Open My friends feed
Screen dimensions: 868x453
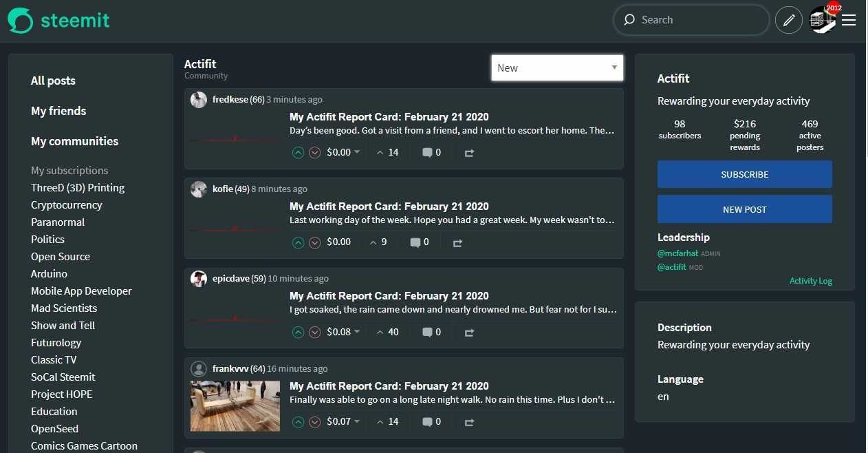click(x=58, y=111)
